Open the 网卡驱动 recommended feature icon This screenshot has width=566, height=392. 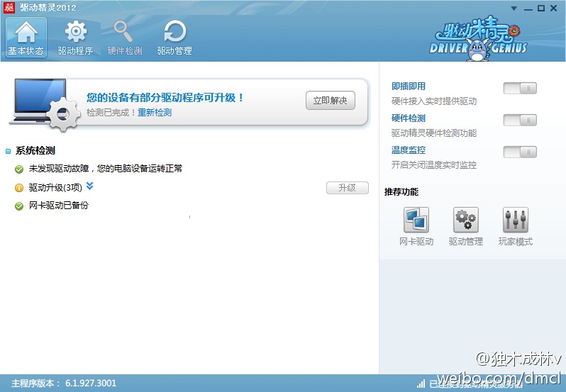point(416,220)
